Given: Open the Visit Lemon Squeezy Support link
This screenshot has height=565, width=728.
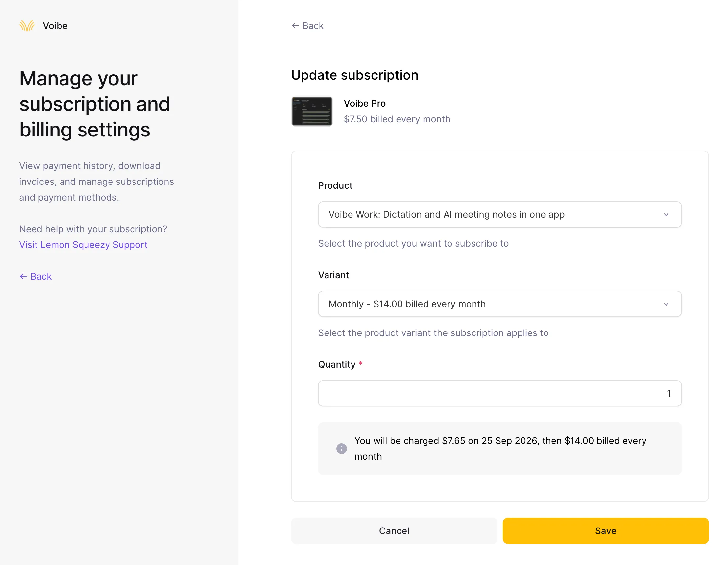Looking at the screenshot, I should 83,245.
